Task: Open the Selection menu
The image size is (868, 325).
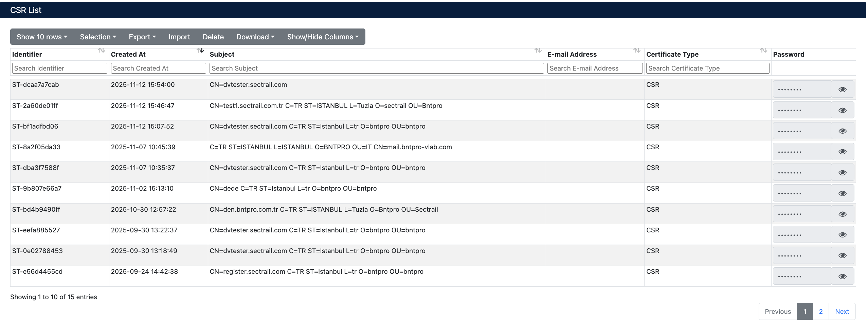Action: [x=98, y=37]
